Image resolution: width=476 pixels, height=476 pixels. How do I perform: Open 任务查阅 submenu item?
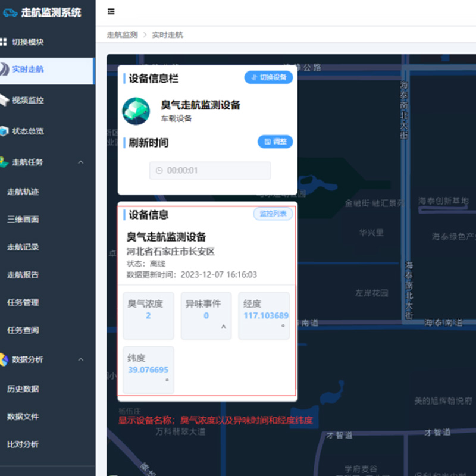23,330
